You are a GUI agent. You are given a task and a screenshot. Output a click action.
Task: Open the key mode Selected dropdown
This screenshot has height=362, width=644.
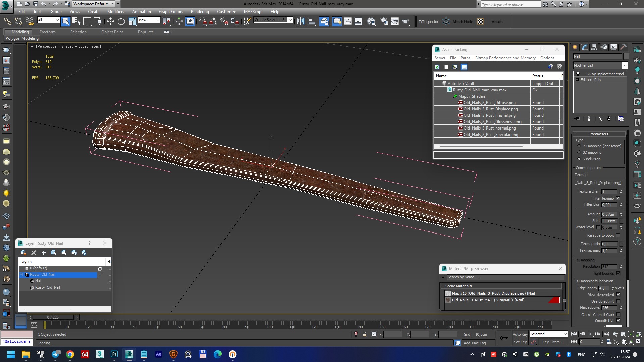(x=565, y=334)
